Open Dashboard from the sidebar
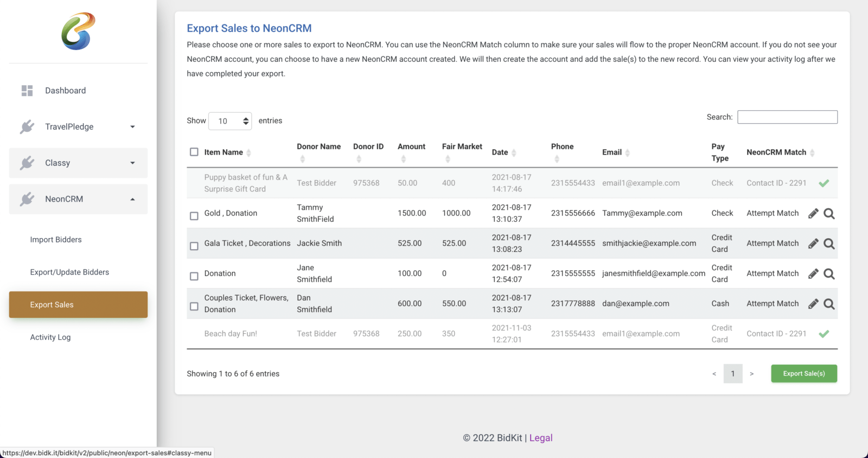This screenshot has height=458, width=868. [x=78, y=91]
